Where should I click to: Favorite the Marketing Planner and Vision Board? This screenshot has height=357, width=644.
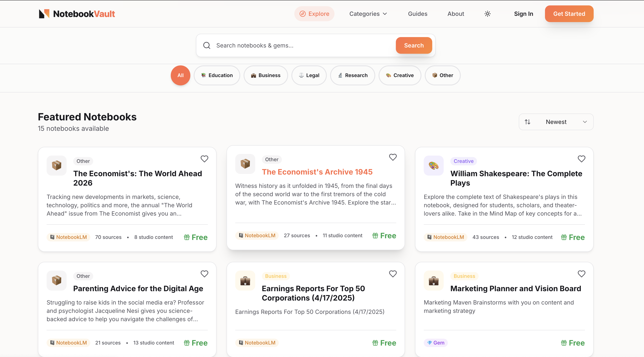(581, 274)
